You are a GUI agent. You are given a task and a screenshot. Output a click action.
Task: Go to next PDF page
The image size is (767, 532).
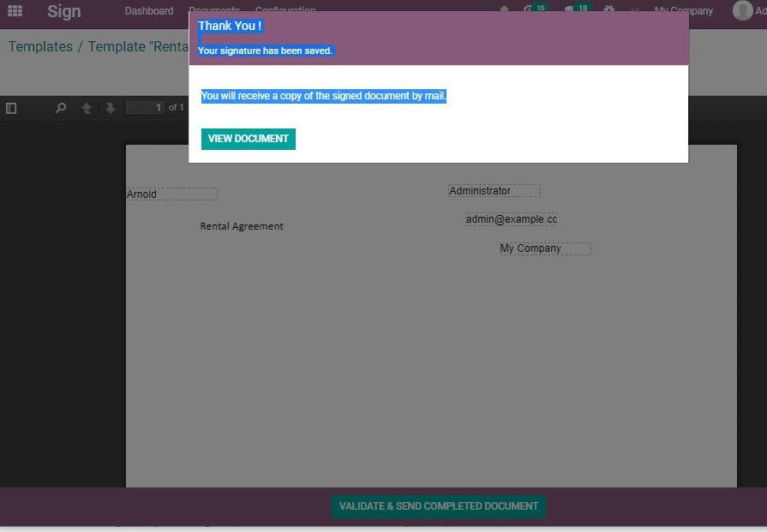[x=110, y=108]
